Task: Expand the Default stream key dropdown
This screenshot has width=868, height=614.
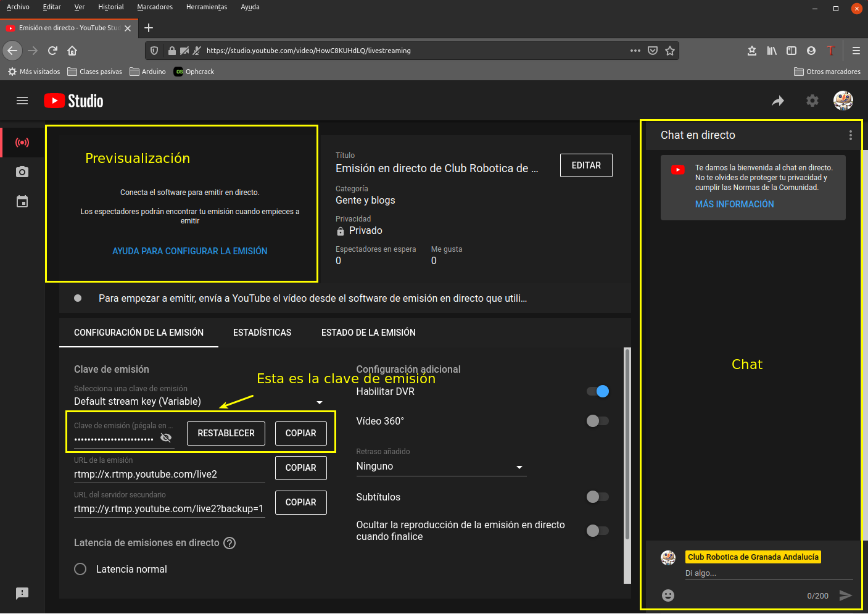Action: tap(199, 402)
